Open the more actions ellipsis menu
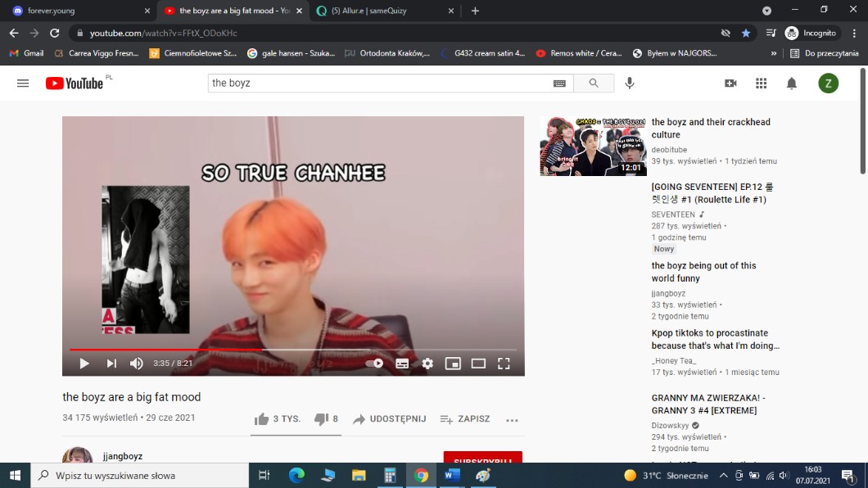Image resolution: width=868 pixels, height=488 pixels. [x=512, y=420]
